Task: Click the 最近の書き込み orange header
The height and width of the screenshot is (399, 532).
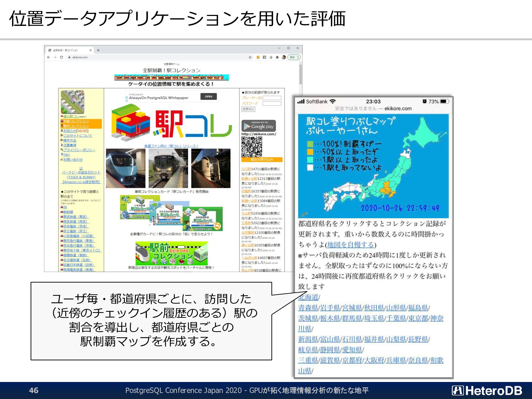Action: (x=262, y=160)
